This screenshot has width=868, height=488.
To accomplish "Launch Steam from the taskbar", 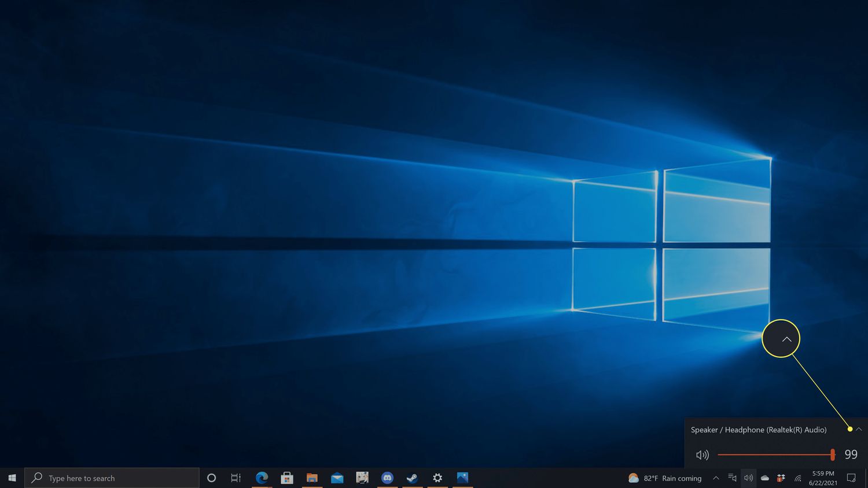I will click(x=412, y=478).
